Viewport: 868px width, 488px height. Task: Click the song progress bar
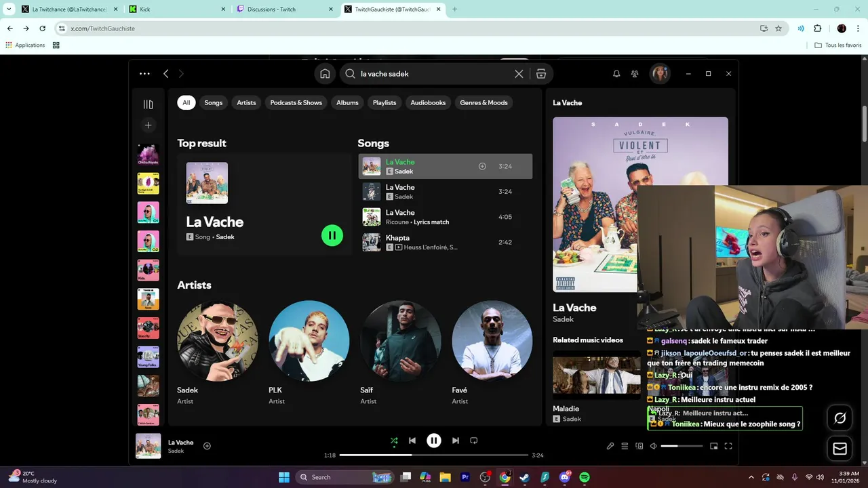click(434, 455)
